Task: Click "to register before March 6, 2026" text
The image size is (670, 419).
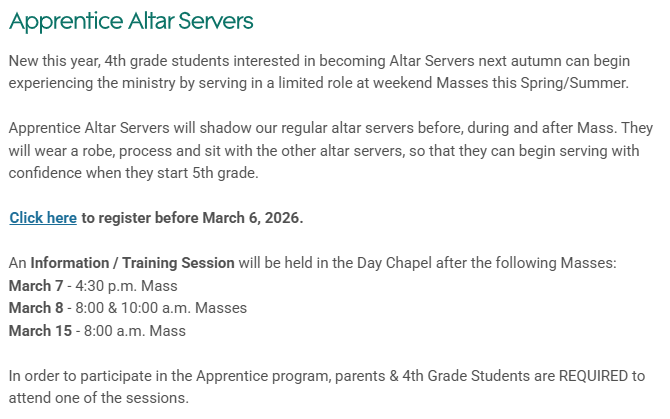Action: (192, 217)
